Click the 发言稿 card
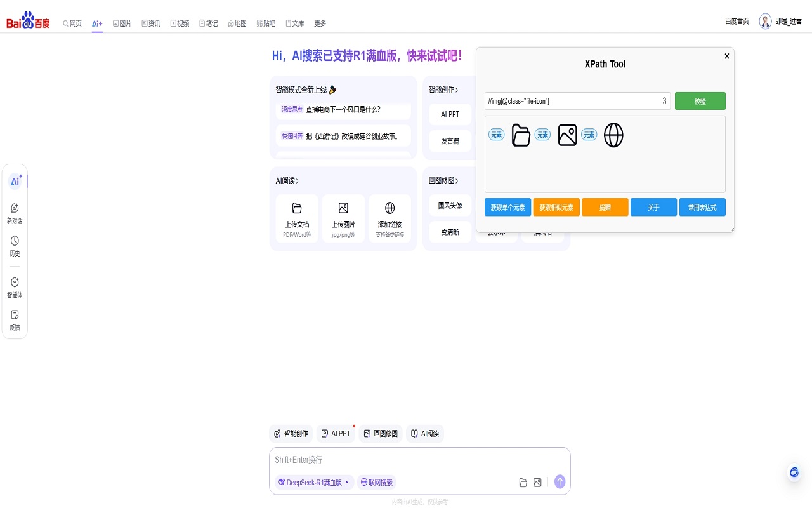This screenshot has width=812, height=508. pyautogui.click(x=450, y=141)
